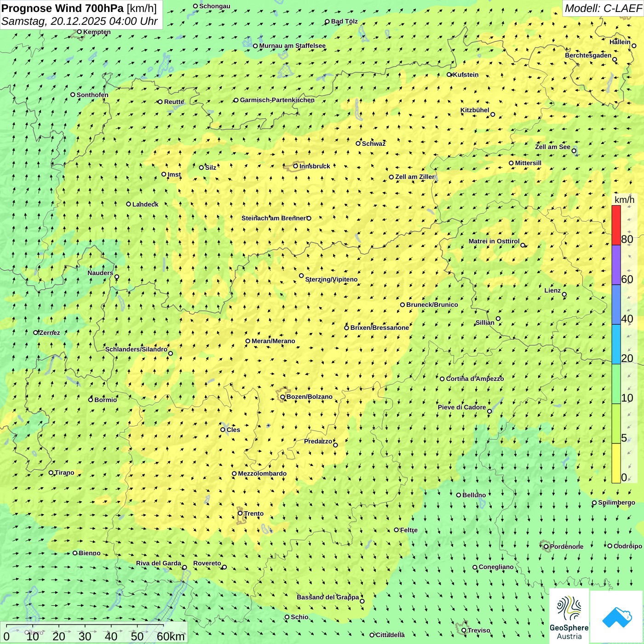The height and width of the screenshot is (644, 644).
Task: Click the Brixen/Bressanone city marker
Action: (347, 328)
